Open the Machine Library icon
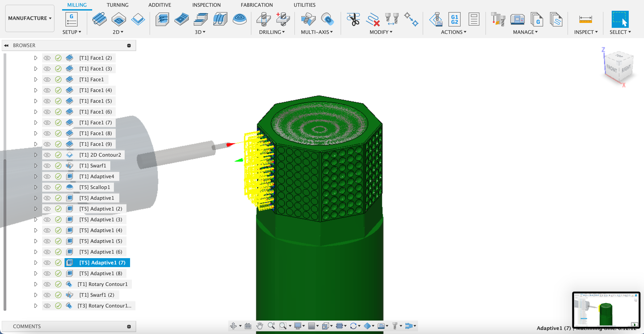 517,19
